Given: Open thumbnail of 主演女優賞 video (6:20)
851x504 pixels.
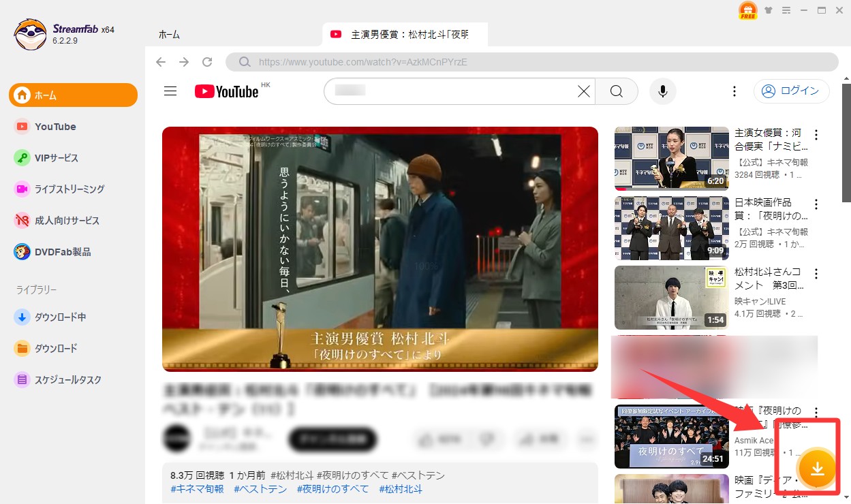Looking at the screenshot, I should pyautogui.click(x=672, y=158).
